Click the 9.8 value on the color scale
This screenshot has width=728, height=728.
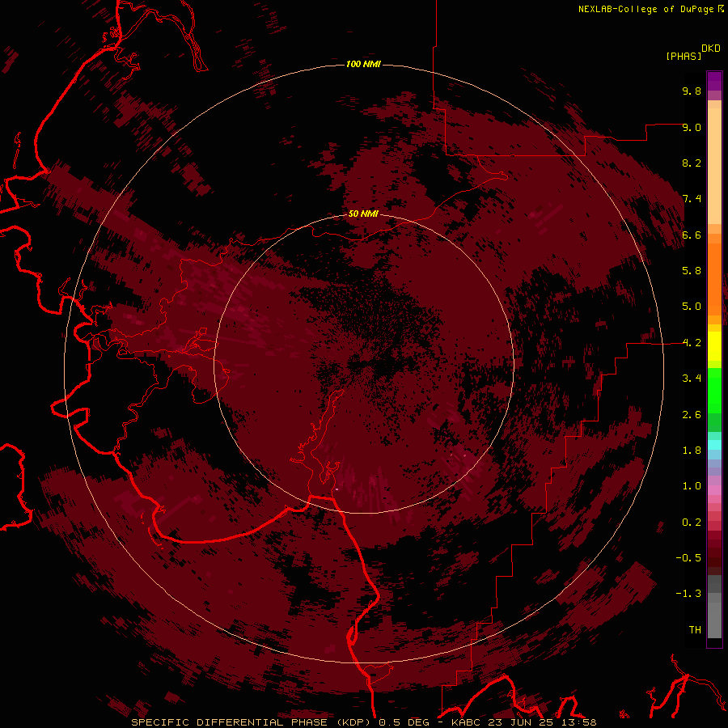(x=692, y=91)
